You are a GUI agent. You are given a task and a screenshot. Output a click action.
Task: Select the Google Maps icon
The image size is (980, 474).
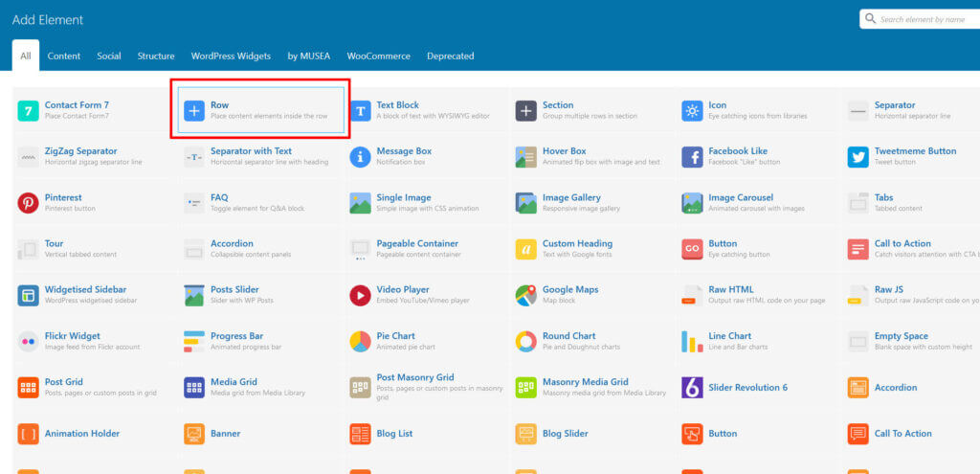525,295
